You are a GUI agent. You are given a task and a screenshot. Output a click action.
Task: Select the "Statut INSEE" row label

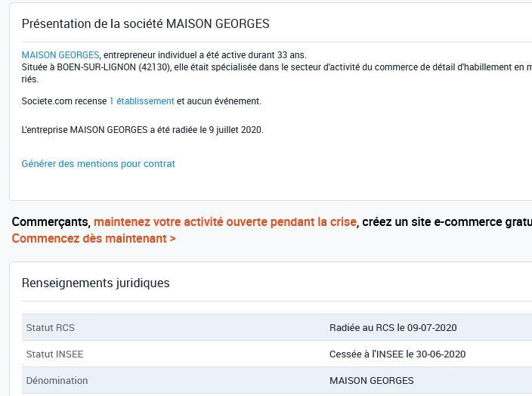[54, 354]
